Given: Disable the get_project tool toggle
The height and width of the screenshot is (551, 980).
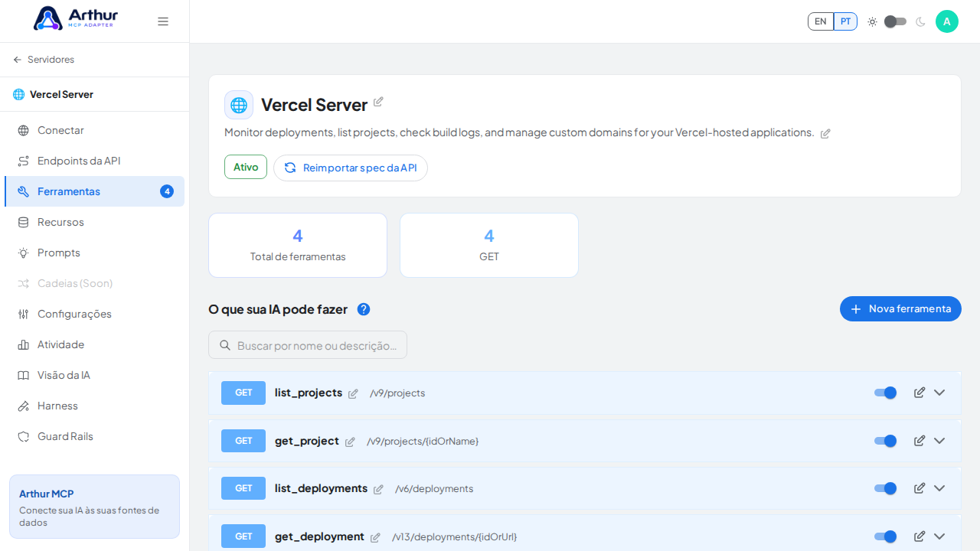Looking at the screenshot, I should click(x=886, y=441).
